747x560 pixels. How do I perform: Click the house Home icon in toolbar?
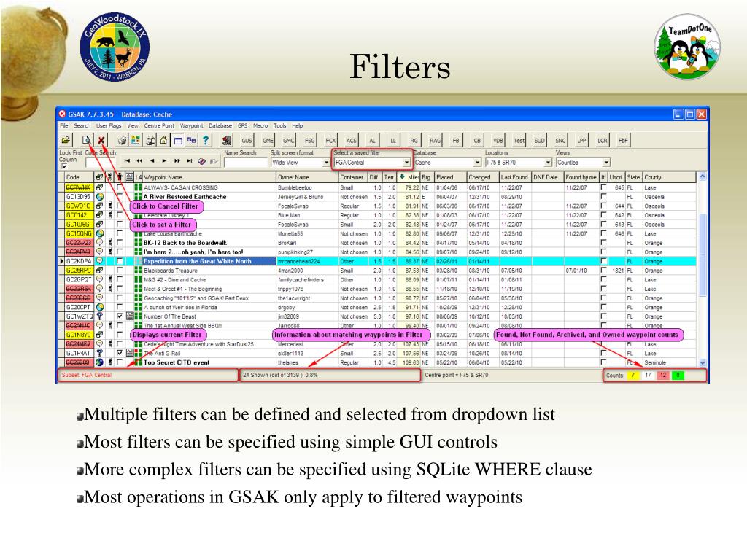coord(163,140)
